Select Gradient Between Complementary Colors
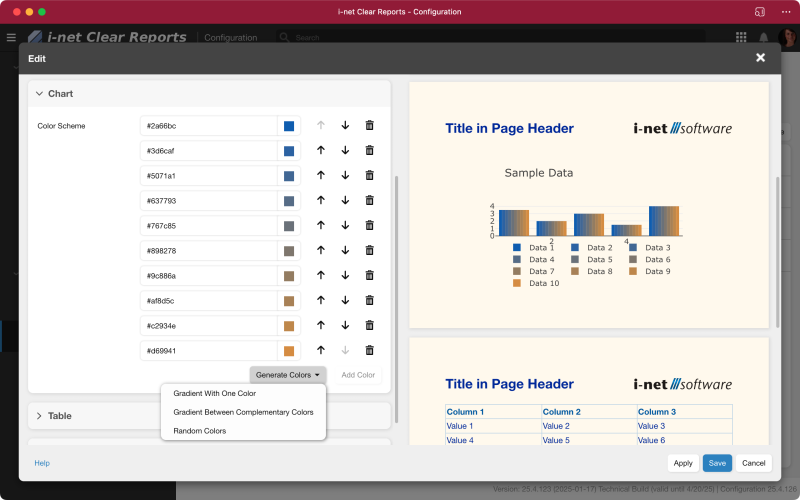Image resolution: width=800 pixels, height=500 pixels. coord(243,412)
